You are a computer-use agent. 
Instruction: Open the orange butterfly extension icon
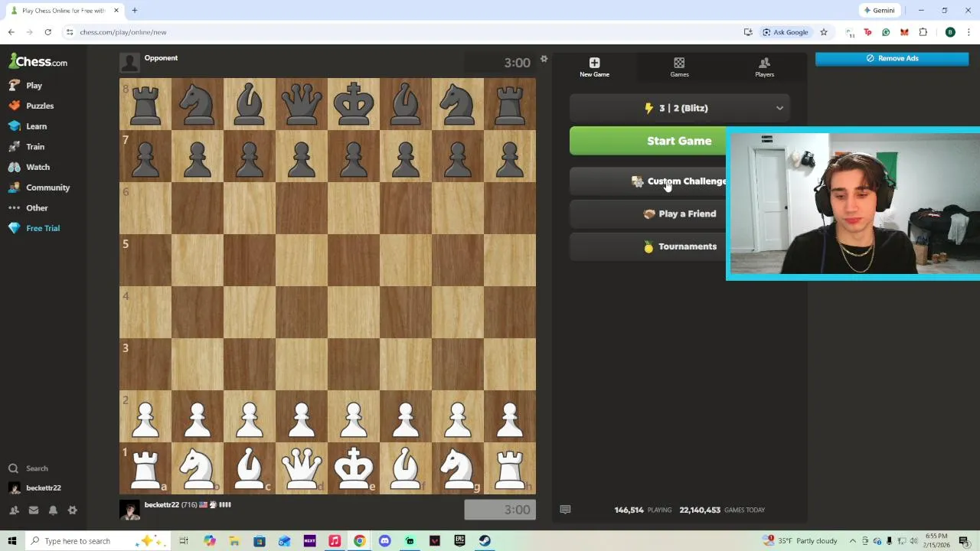point(904,32)
